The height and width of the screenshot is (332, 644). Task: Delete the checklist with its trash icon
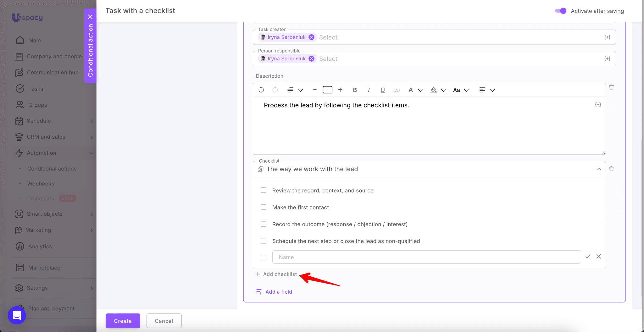coord(611,169)
